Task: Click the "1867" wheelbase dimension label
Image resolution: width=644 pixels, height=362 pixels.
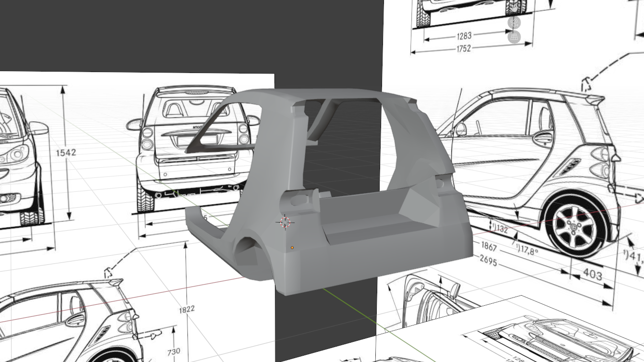Action: point(488,246)
